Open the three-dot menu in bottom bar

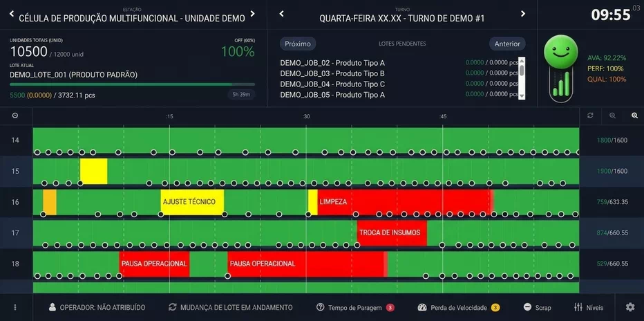pyautogui.click(x=15, y=307)
